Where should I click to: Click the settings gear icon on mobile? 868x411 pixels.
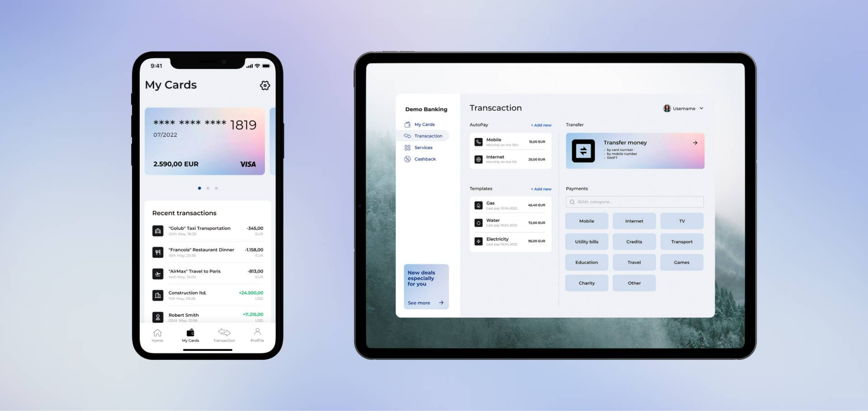[265, 85]
